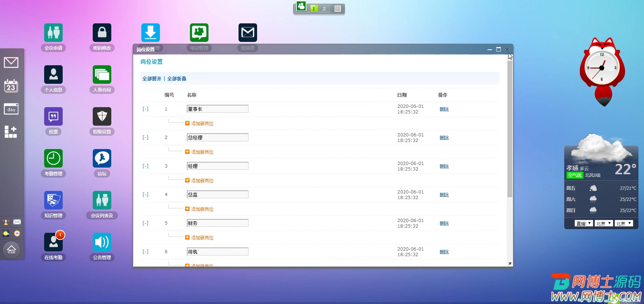Open the 培训管理 green desktop icon
Screen dimensions: 644x304
199,33
